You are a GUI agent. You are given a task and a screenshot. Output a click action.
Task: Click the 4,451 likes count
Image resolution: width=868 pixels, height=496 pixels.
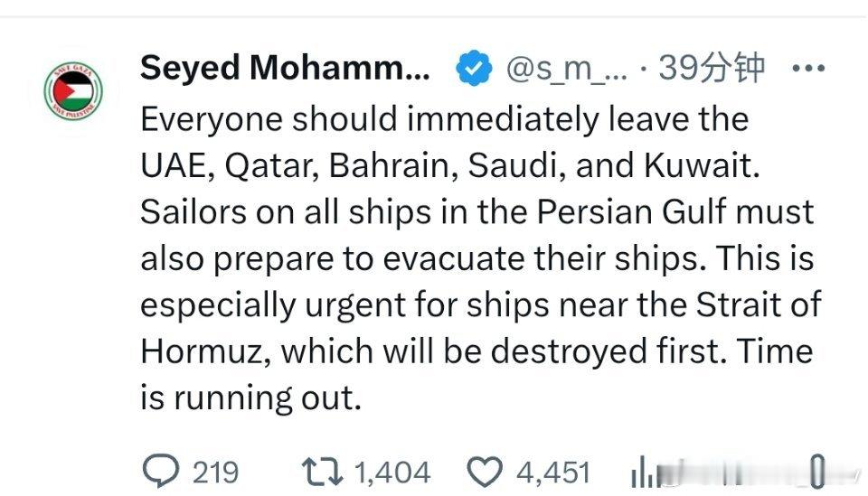click(x=552, y=472)
